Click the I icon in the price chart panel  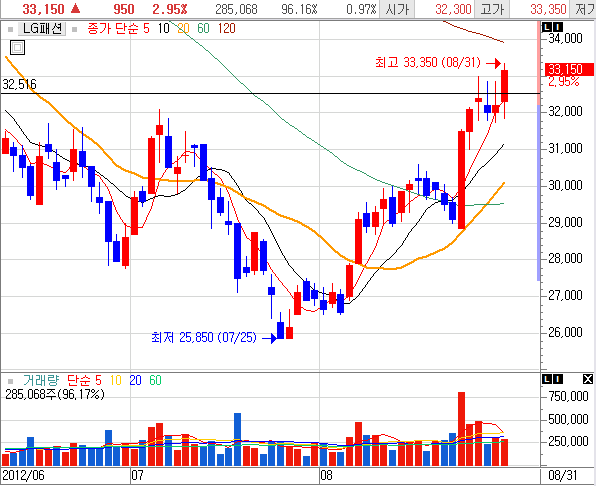558,27
